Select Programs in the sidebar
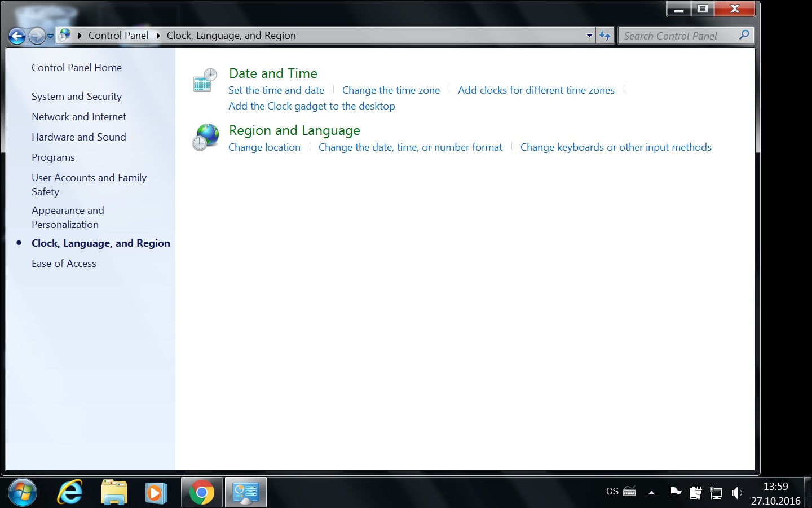 (53, 157)
